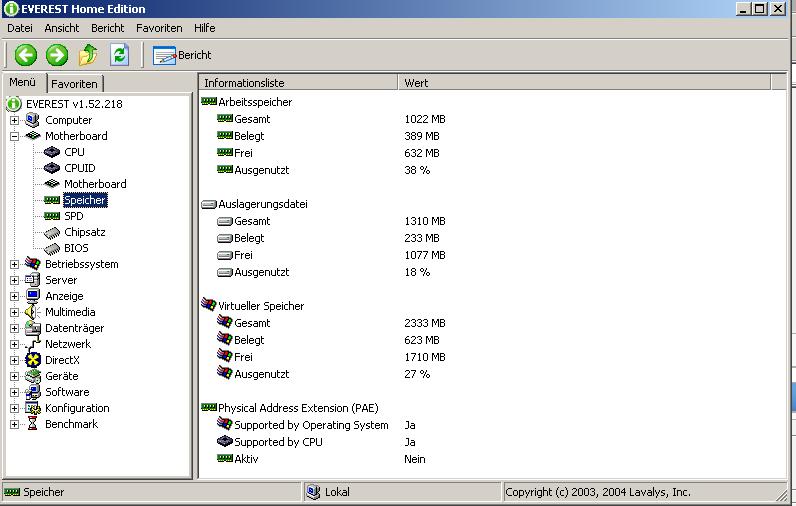
Task: Expand the Datenträger node
Action: coord(14,328)
